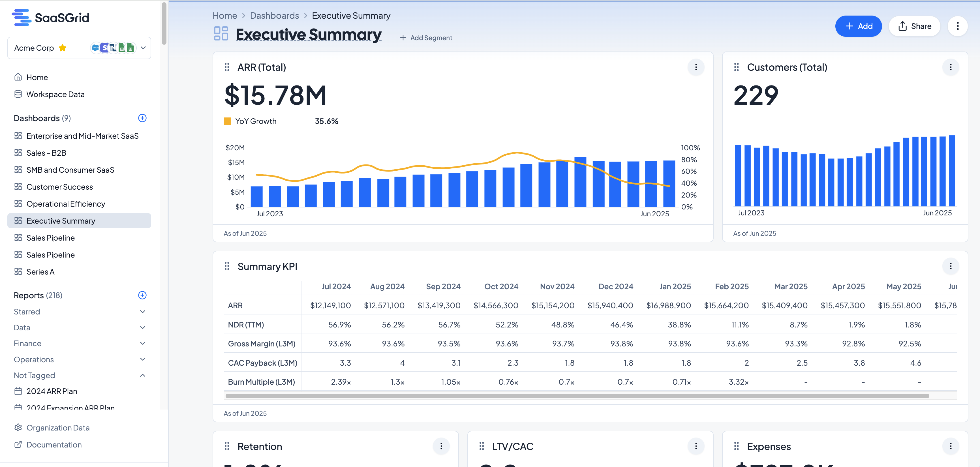The image size is (980, 467).
Task: Toggle YoY Growth legend swatch
Action: coord(228,121)
